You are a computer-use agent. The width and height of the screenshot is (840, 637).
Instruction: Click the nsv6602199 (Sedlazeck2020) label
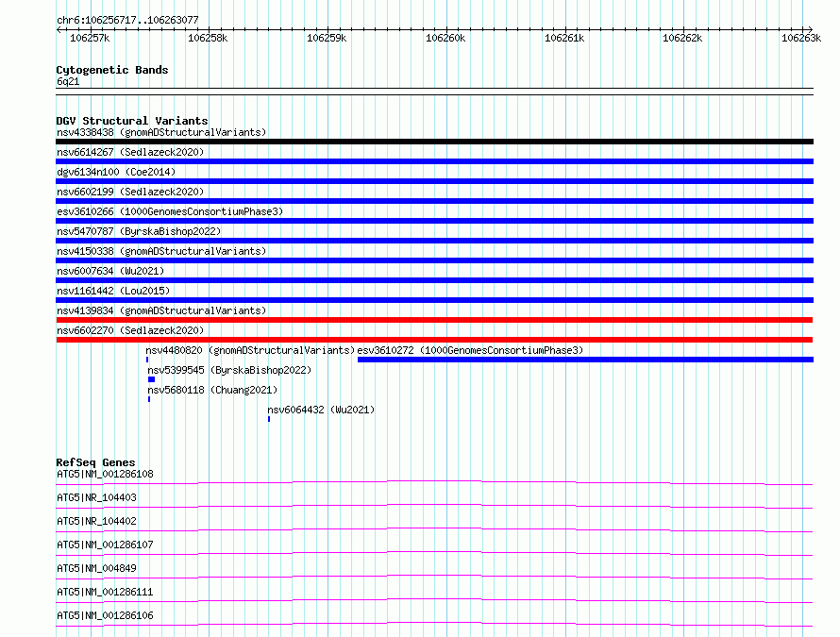130,192
